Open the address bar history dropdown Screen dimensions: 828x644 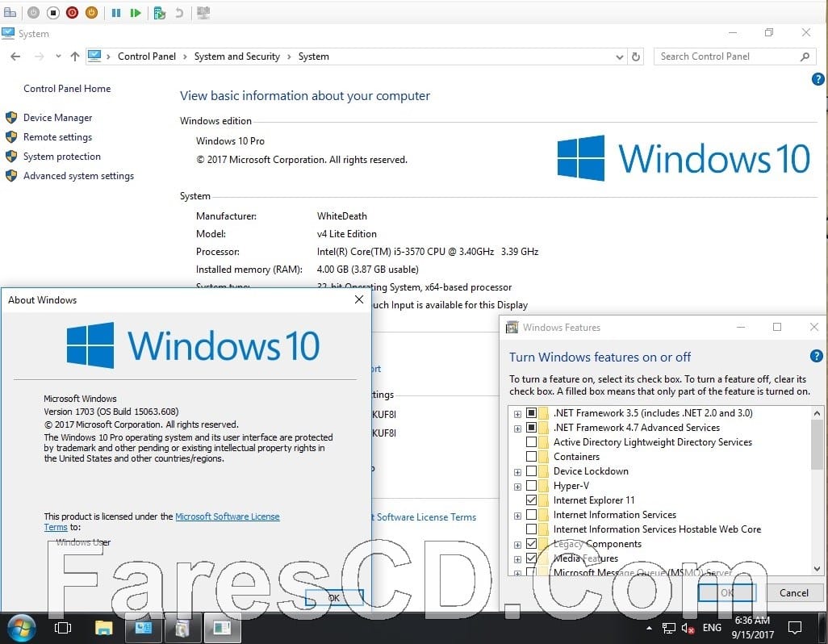(620, 57)
